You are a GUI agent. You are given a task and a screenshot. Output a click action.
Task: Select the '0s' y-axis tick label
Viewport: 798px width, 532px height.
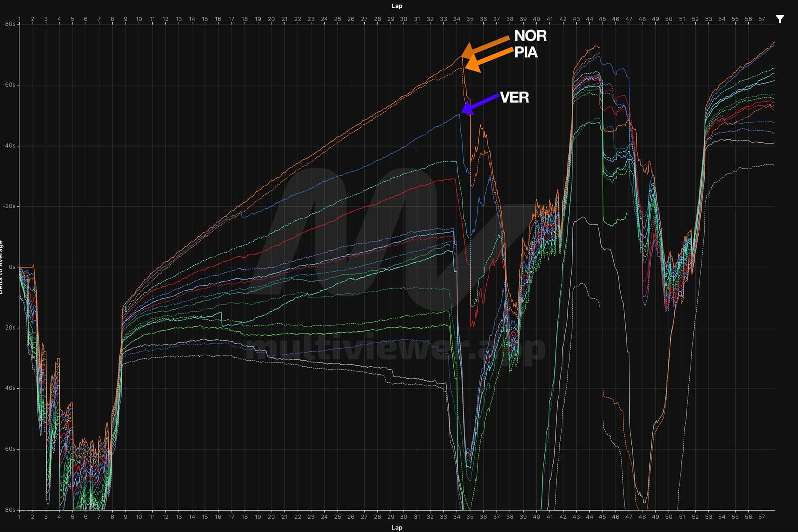[x=12, y=267]
